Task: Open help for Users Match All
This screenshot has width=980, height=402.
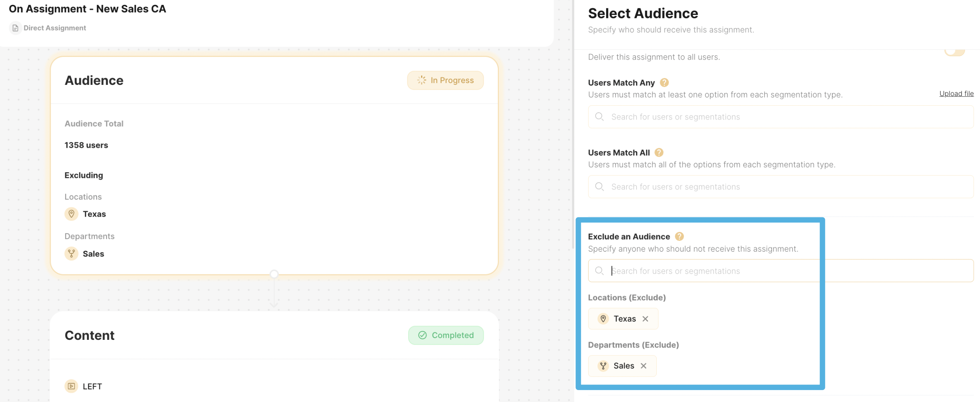Action: click(659, 153)
